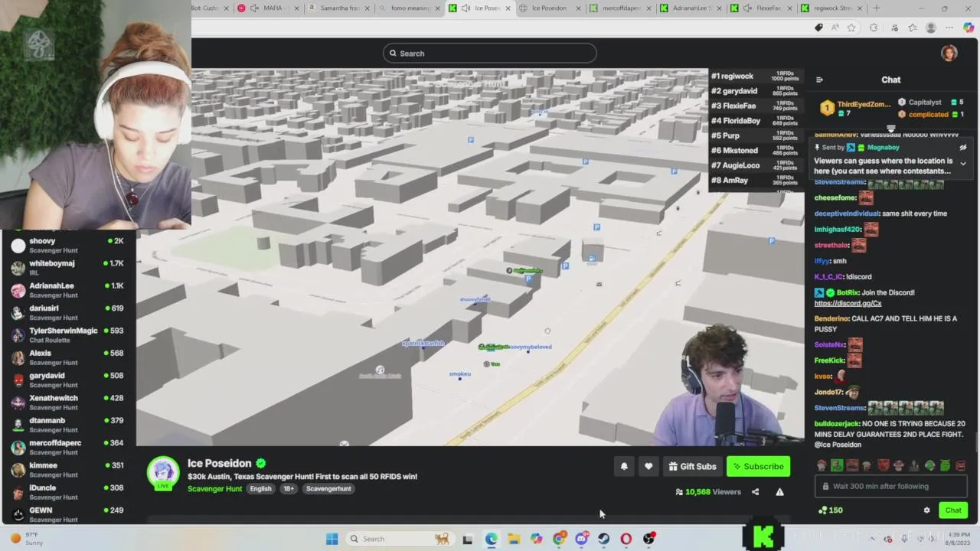
Task: Click the English language tag
Action: (x=260, y=489)
